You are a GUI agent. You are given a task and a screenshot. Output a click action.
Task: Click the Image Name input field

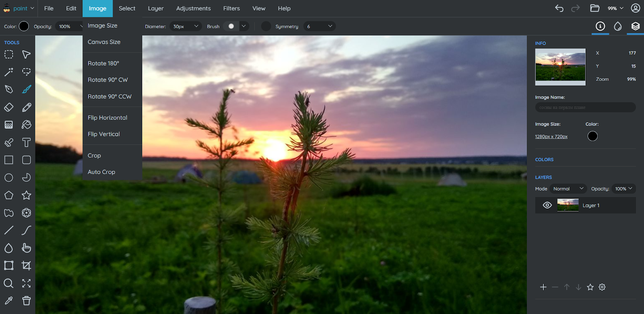pos(585,107)
